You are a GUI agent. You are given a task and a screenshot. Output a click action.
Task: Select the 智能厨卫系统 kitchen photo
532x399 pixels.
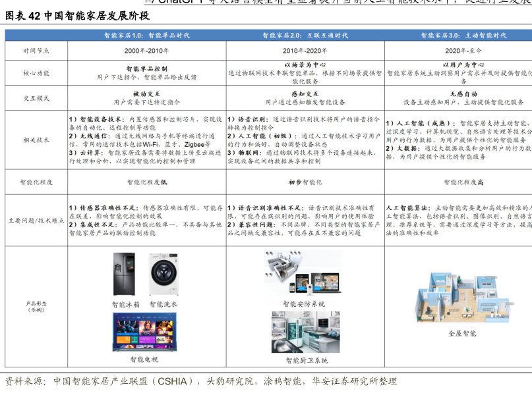coord(306,332)
